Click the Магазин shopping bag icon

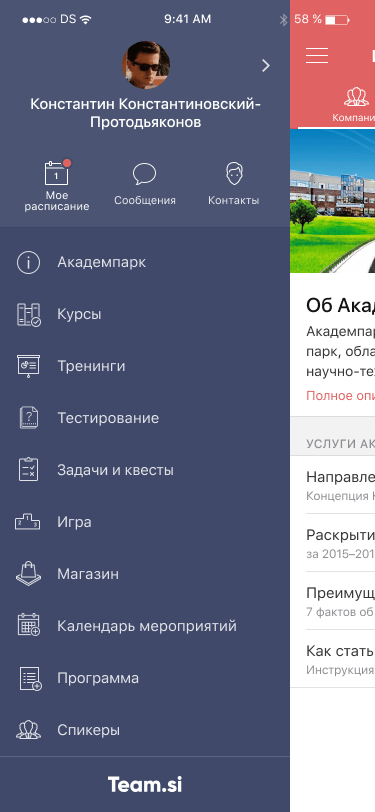(28, 573)
